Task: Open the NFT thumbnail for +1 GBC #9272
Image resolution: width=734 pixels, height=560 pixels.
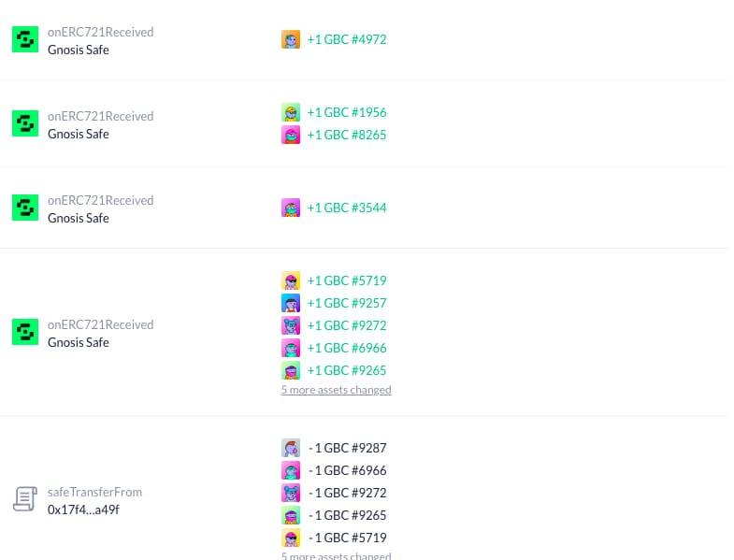Action: (x=291, y=325)
